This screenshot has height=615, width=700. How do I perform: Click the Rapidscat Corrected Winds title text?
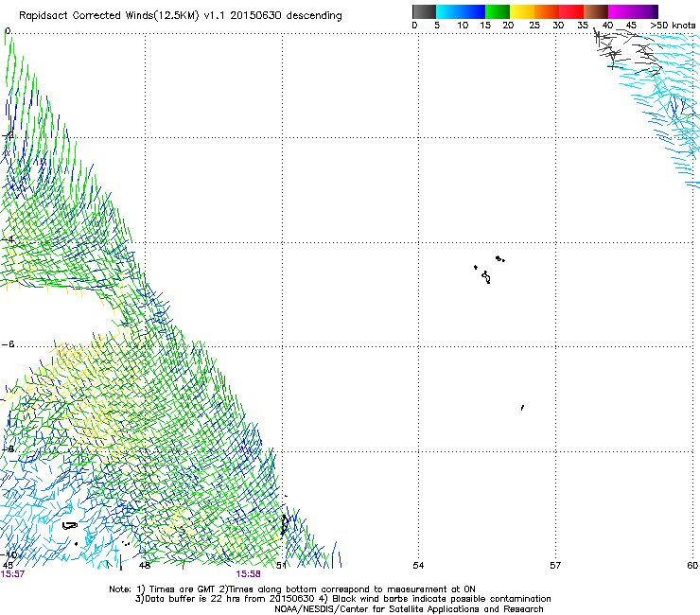coord(181,16)
